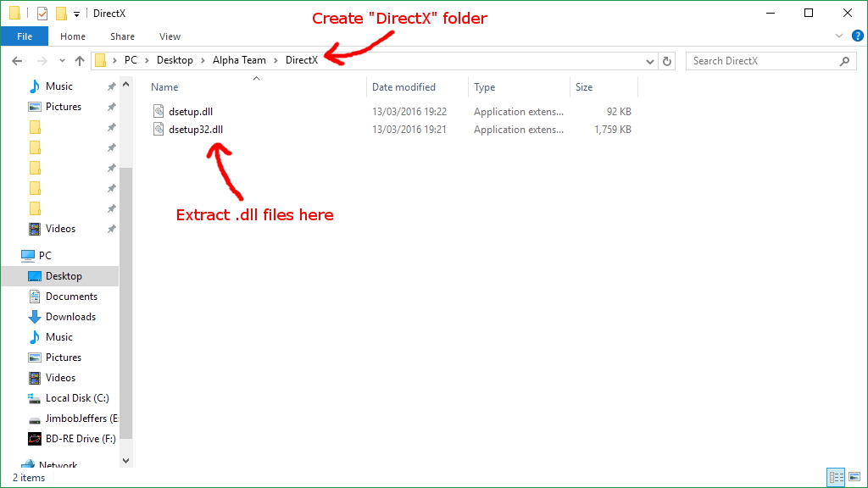Click DirectX in the address breadcrumb
Image resolution: width=868 pixels, height=488 pixels.
point(302,60)
